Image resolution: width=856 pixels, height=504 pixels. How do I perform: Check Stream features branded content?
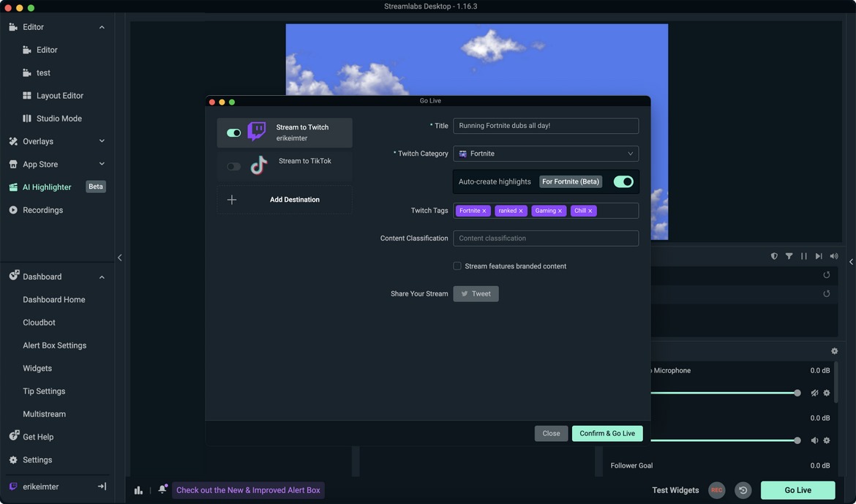[x=457, y=266]
